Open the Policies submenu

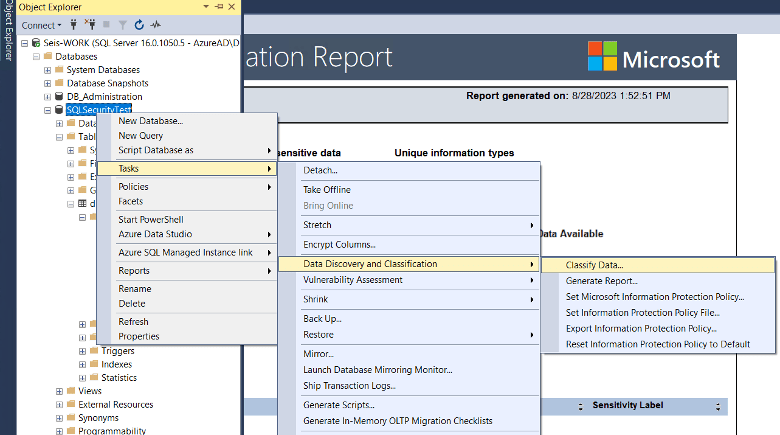click(187, 187)
